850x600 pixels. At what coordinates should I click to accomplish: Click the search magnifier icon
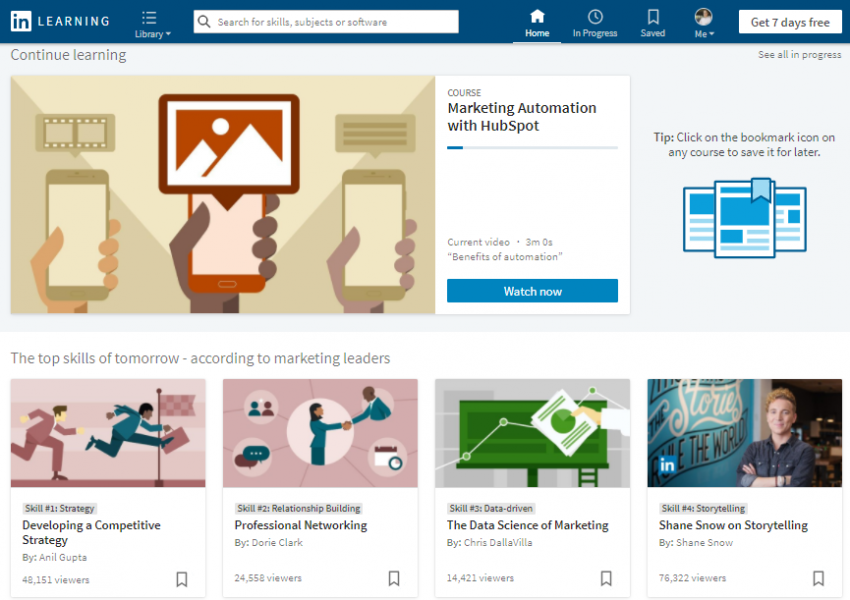(x=204, y=22)
